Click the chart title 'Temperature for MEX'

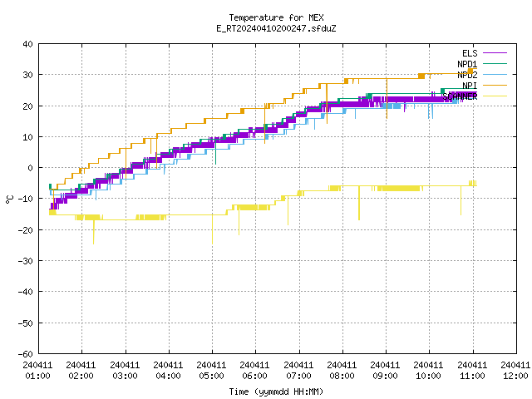276,17
